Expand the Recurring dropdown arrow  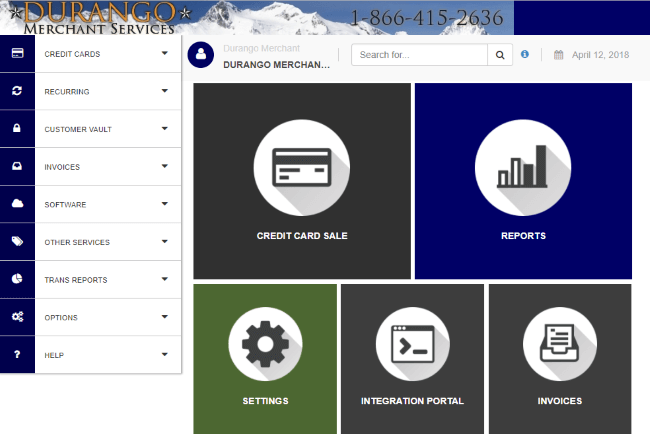pyautogui.click(x=165, y=91)
